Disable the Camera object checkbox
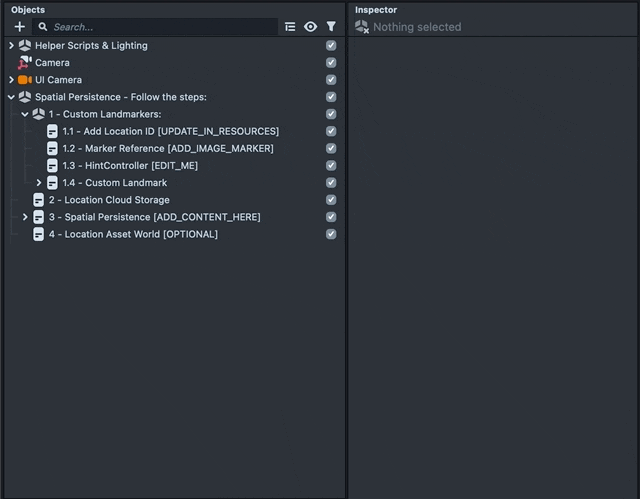640x499 pixels. click(x=331, y=63)
